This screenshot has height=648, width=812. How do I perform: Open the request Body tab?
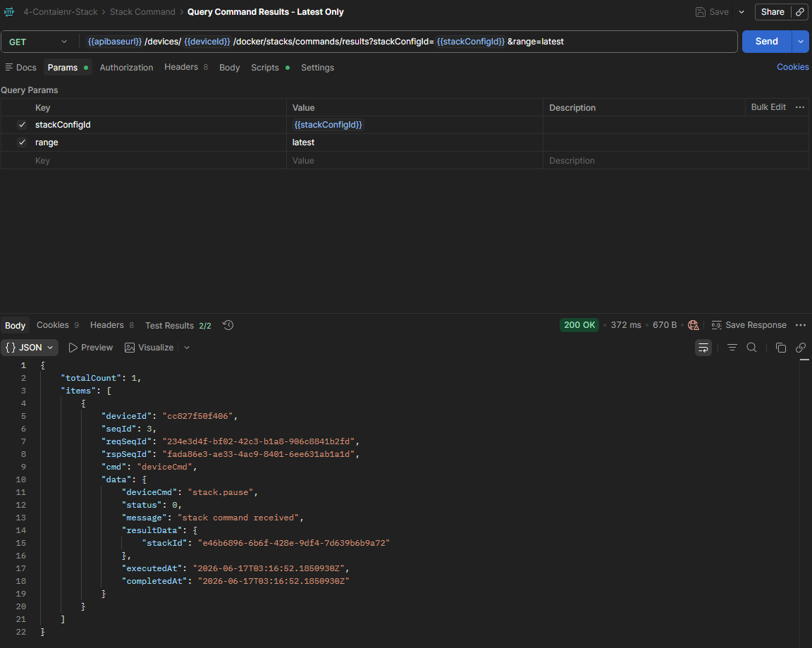(229, 67)
